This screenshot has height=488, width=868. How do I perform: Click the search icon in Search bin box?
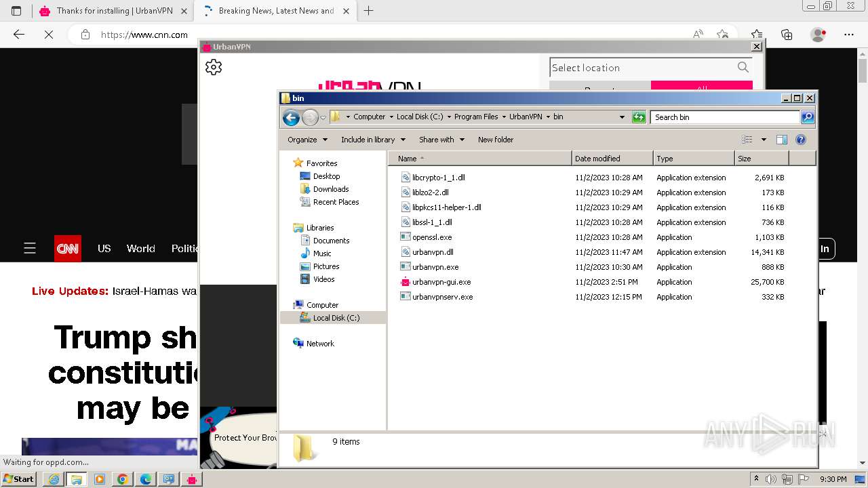click(807, 117)
